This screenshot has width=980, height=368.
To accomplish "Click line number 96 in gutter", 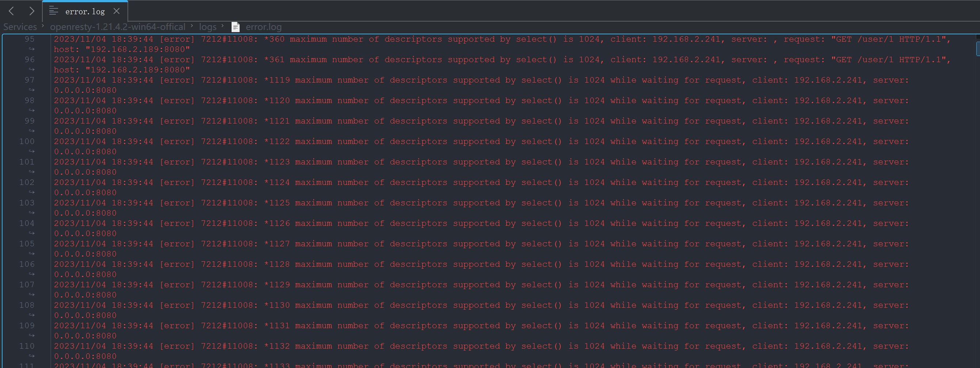I will tap(30, 60).
